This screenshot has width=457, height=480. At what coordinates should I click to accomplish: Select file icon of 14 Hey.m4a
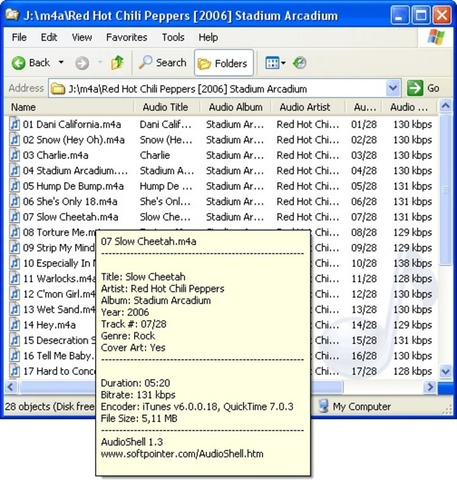15,325
